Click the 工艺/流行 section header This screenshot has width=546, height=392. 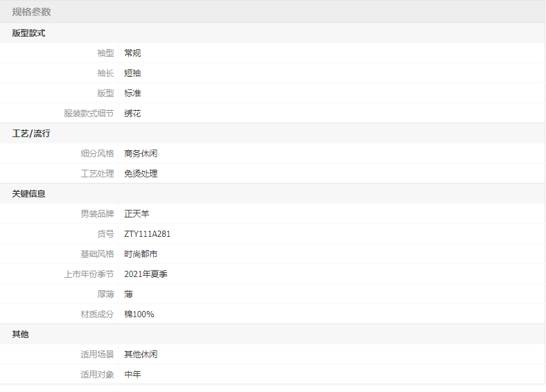[30, 133]
